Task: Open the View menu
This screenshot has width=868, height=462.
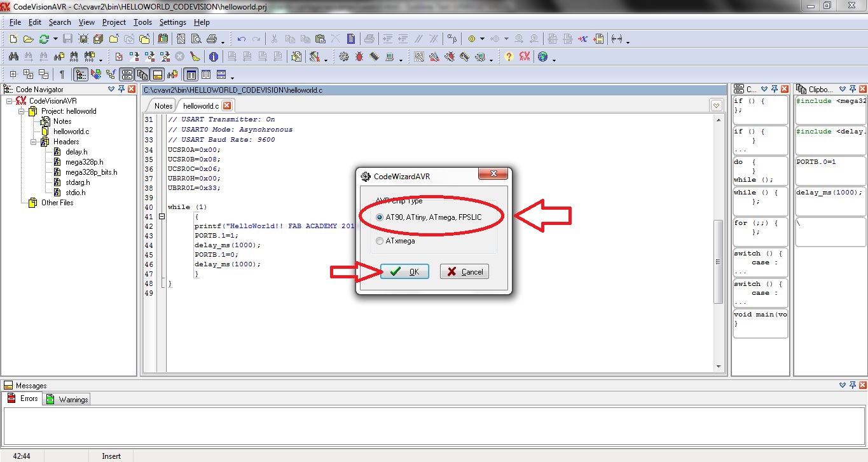Action: pos(86,22)
